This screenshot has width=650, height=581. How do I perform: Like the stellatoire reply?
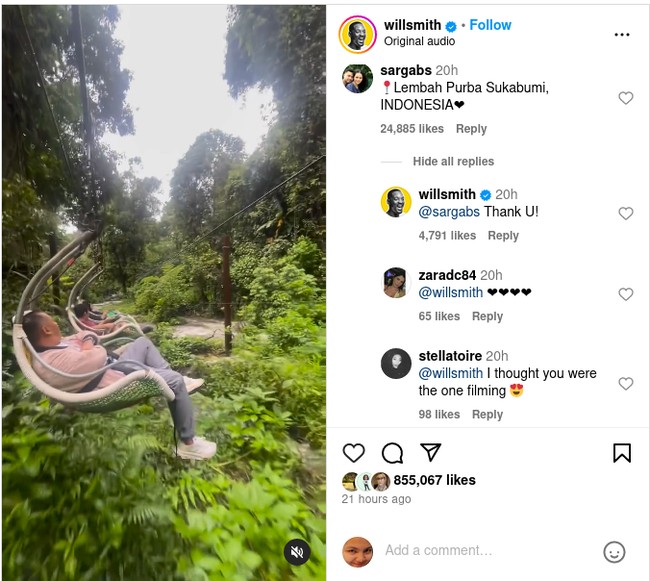coord(626,383)
